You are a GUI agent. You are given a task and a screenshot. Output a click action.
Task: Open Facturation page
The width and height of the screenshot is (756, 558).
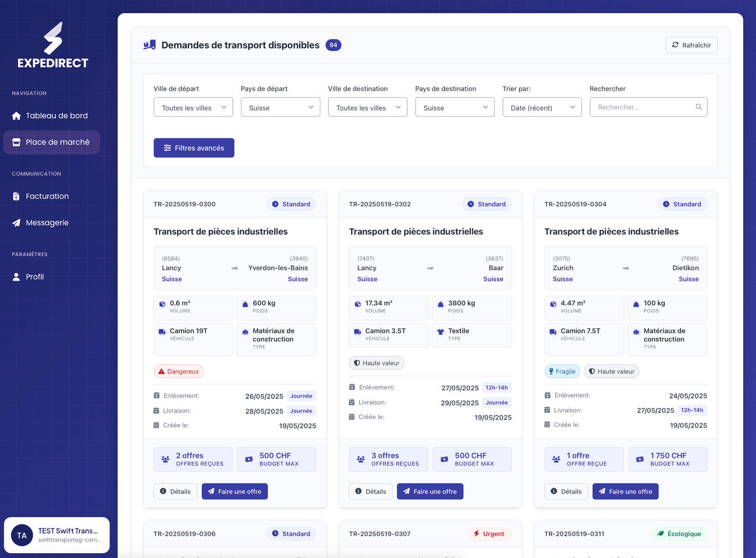(52, 196)
